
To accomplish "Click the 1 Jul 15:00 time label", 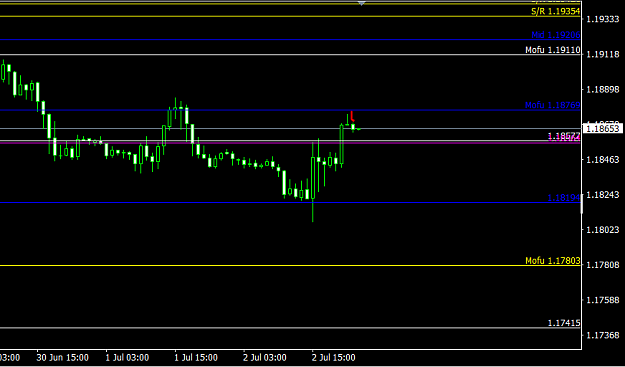I will [x=197, y=357].
